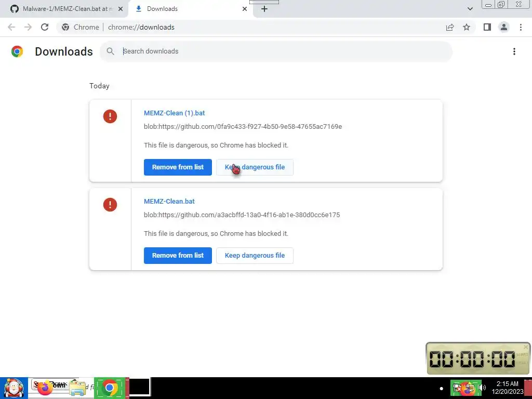
Task: Click the volume speaker tray icon
Action: [x=483, y=388]
